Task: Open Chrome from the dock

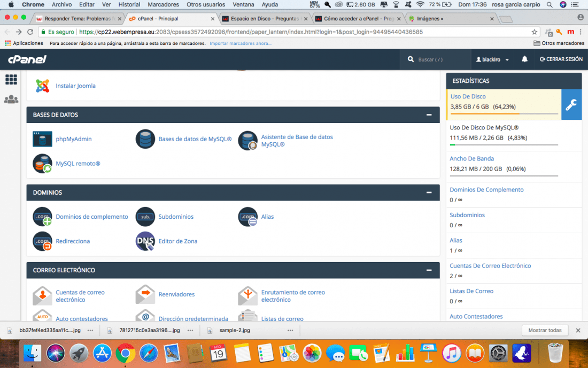Action: pos(125,353)
